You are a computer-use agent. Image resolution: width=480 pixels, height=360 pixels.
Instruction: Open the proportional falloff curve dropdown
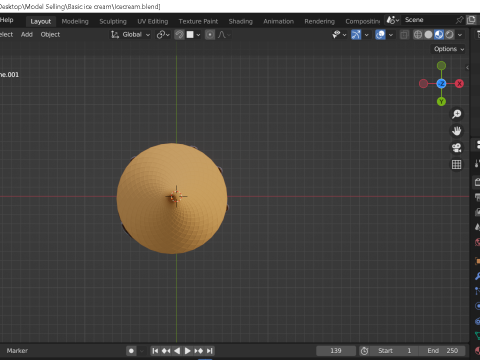(224, 34)
